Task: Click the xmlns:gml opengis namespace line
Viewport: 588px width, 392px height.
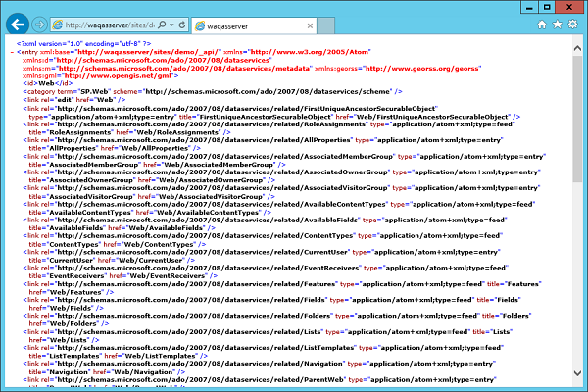Action: [x=101, y=75]
